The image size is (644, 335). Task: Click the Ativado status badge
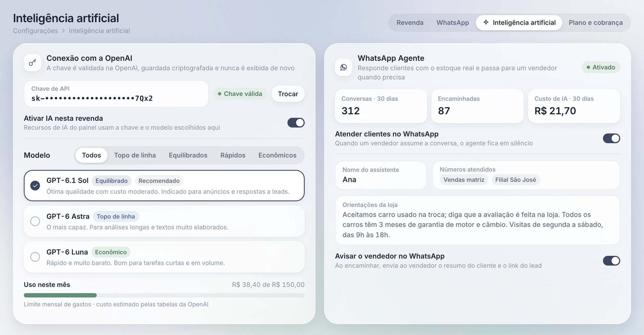601,67
